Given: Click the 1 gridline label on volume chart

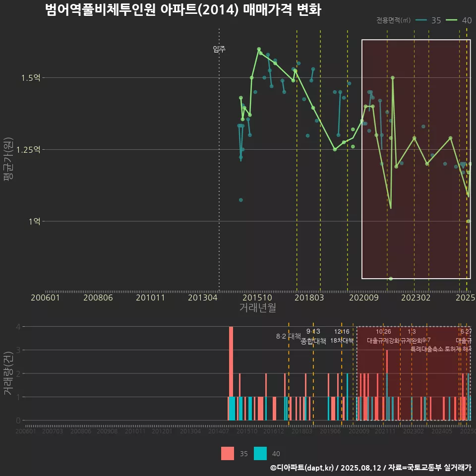Looking at the screenshot, I should 18,397.
